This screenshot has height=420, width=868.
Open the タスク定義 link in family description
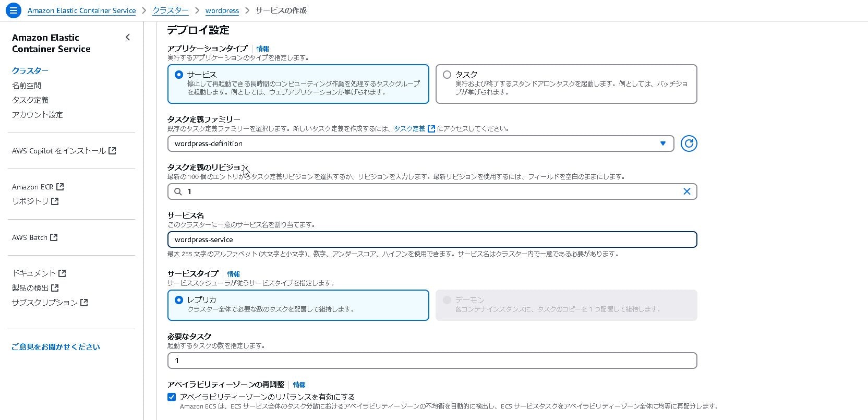[x=409, y=128]
